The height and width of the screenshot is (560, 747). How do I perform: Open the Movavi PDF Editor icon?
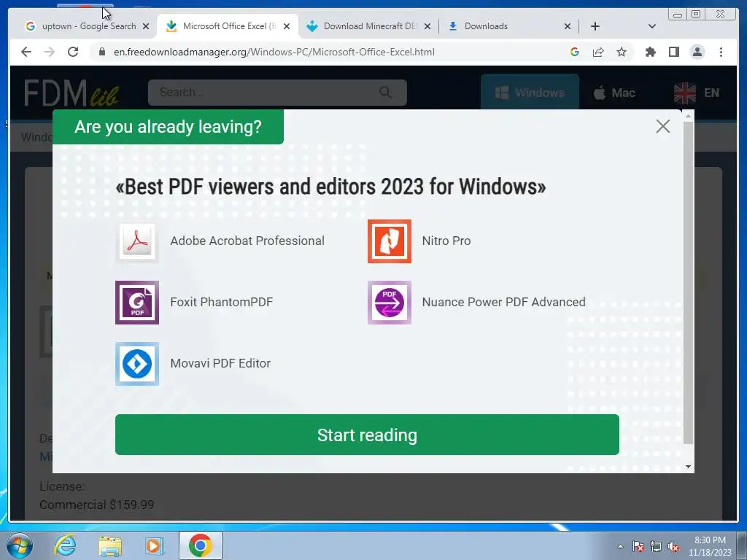click(137, 364)
